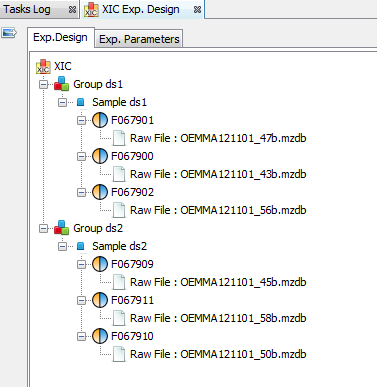Select the Group ds1 label
Image resolution: width=377 pixels, height=387 pixels.
pyautogui.click(x=98, y=84)
